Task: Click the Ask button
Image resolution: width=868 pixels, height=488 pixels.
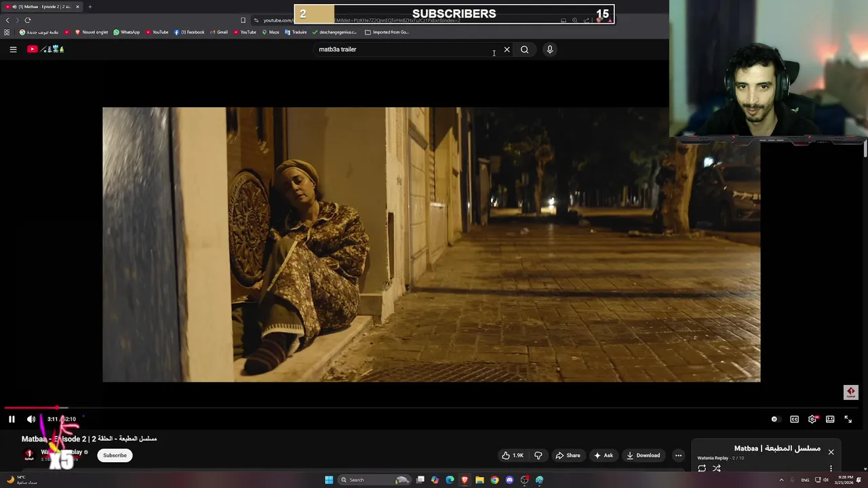Action: point(603,455)
